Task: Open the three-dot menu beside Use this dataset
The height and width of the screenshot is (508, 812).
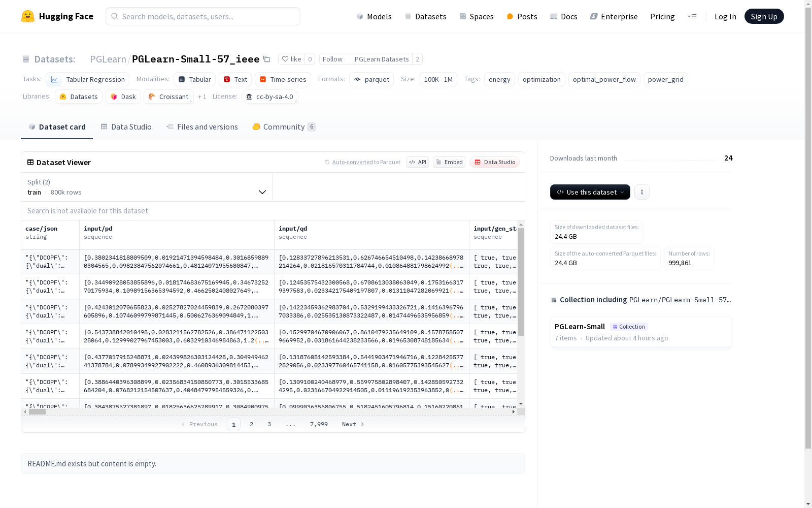Action: (642, 192)
